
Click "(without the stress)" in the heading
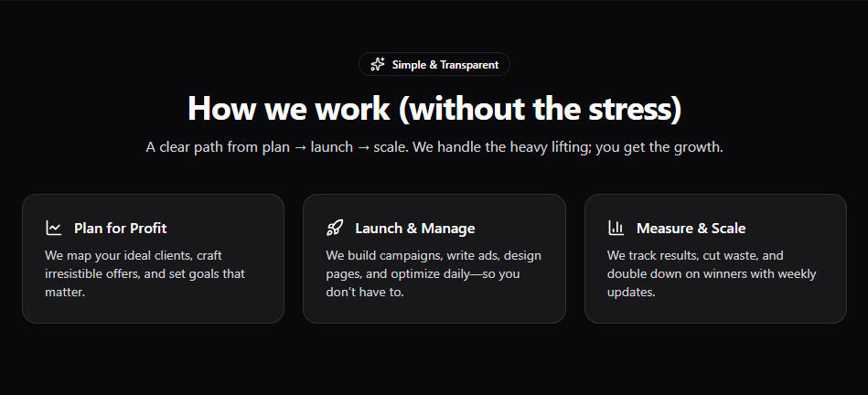[541, 108]
